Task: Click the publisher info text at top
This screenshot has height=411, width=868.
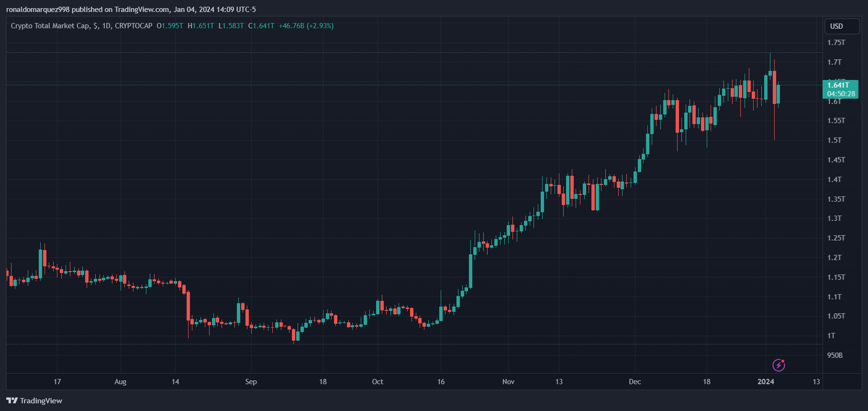Action: coord(131,10)
